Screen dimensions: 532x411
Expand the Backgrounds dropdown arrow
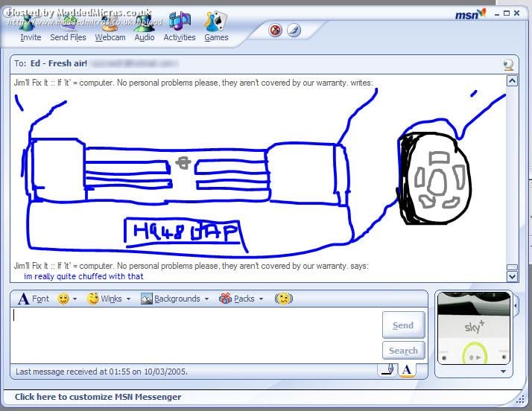pyautogui.click(x=206, y=299)
